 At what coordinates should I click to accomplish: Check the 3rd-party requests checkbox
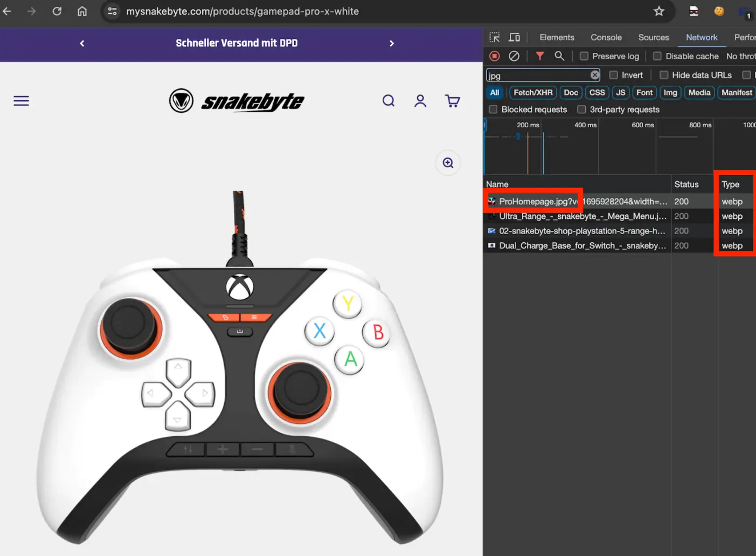click(x=581, y=109)
